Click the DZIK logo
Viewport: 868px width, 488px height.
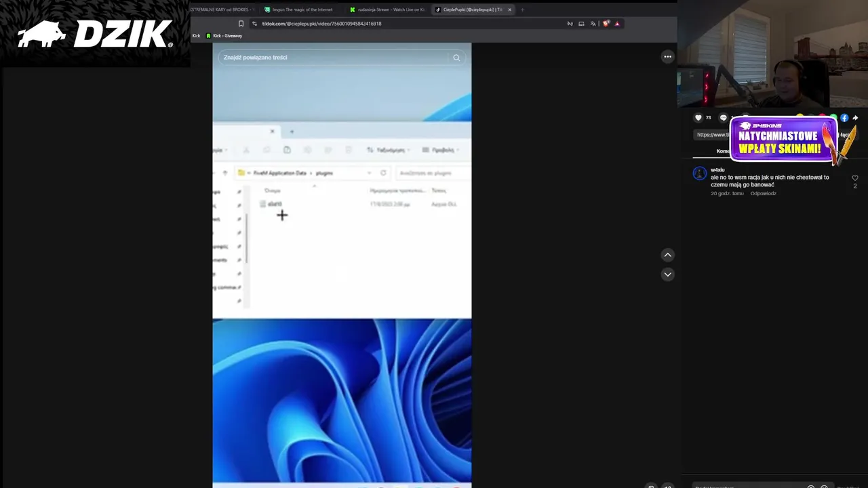pyautogui.click(x=95, y=34)
